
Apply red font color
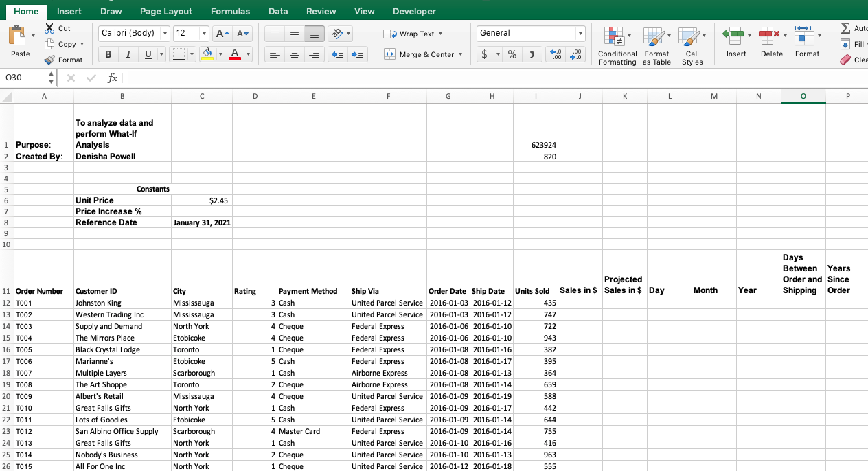pos(235,54)
